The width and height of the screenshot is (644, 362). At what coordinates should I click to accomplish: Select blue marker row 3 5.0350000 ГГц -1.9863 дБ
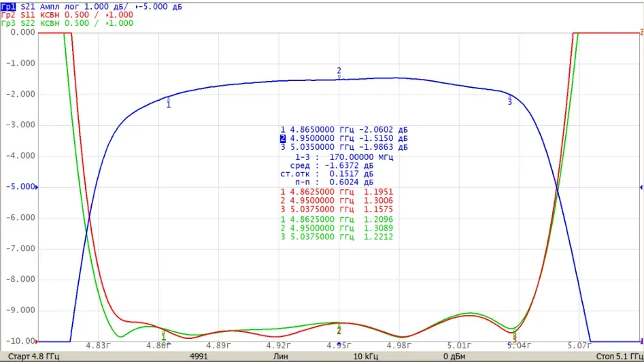(x=344, y=147)
